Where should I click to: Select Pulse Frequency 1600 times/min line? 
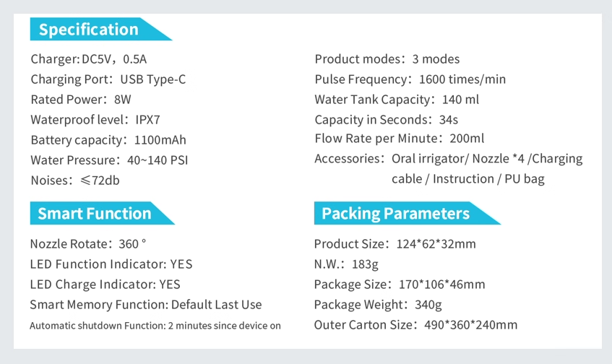[410, 79]
